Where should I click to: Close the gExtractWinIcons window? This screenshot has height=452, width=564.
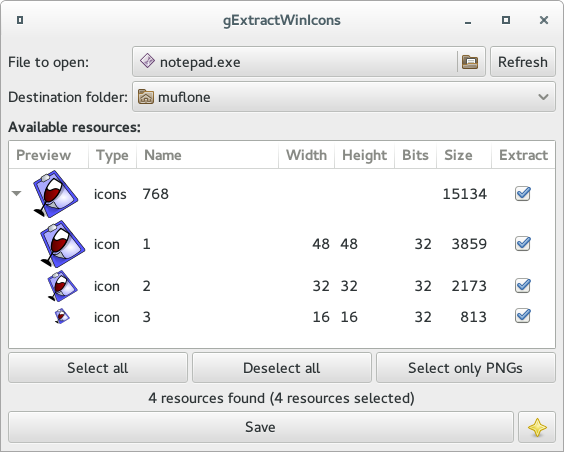(544, 20)
